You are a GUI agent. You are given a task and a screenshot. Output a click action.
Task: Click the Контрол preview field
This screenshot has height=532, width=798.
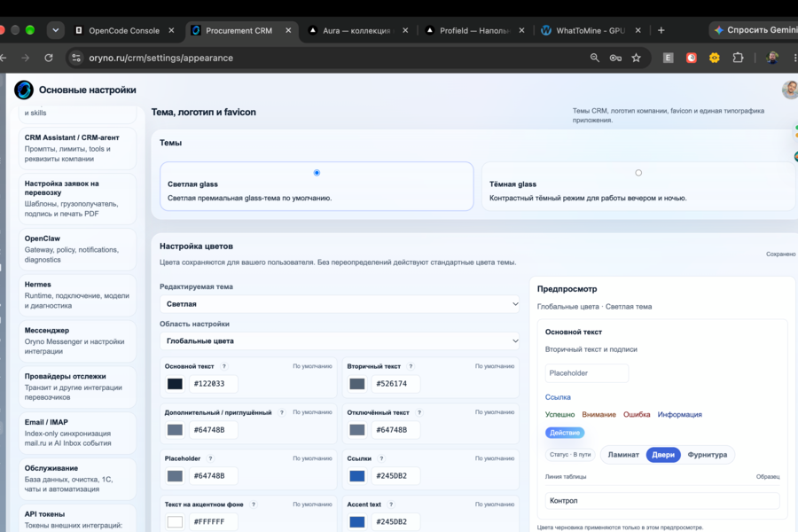coord(662,501)
